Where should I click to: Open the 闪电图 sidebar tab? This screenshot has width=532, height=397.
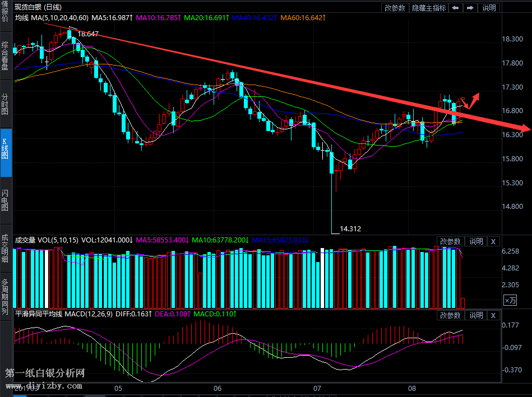5,199
